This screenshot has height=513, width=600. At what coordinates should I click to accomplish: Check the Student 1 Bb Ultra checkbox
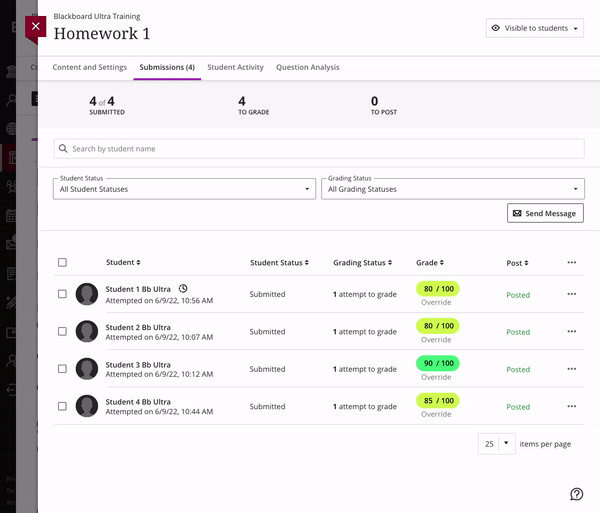pyautogui.click(x=62, y=294)
